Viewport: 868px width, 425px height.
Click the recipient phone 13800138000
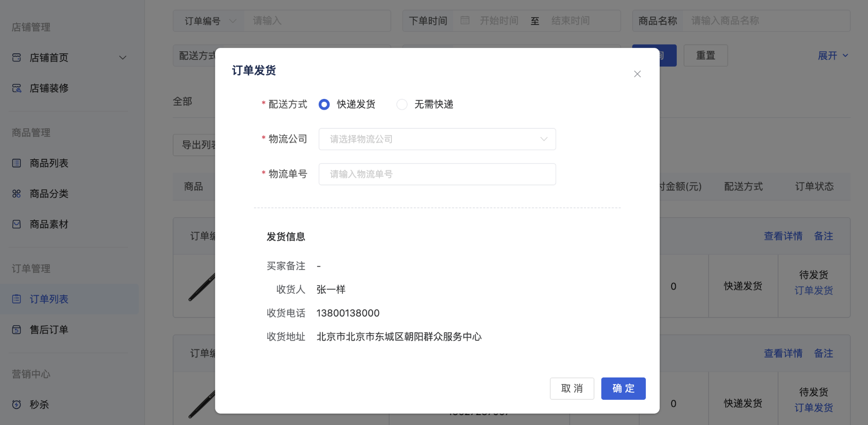point(348,313)
